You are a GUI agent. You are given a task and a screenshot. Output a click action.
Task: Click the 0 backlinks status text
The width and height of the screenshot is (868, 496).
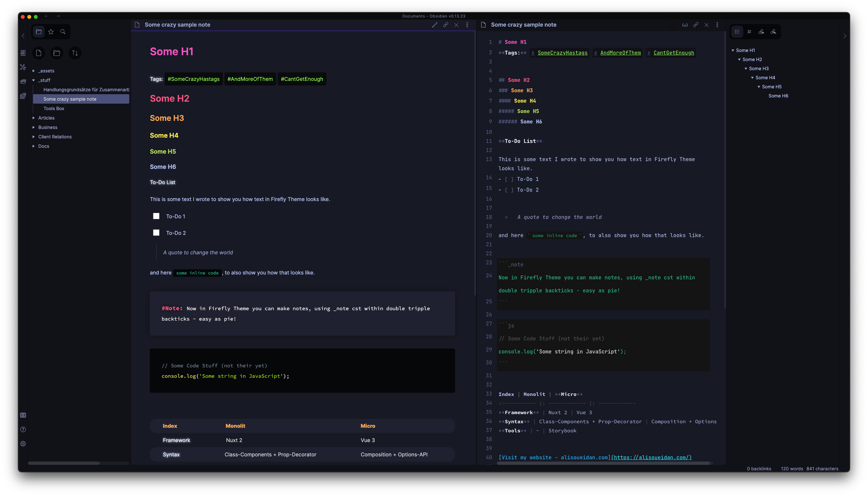(x=759, y=469)
